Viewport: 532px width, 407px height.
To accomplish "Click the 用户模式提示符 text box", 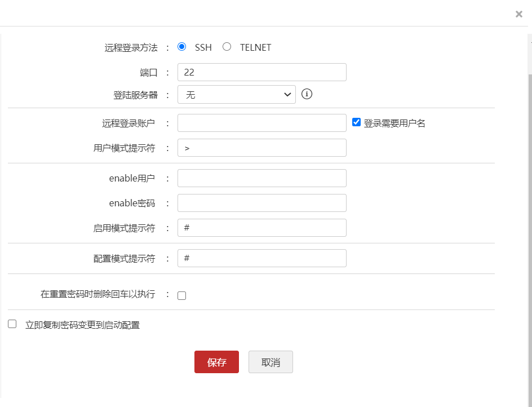I will pyautogui.click(x=261, y=148).
